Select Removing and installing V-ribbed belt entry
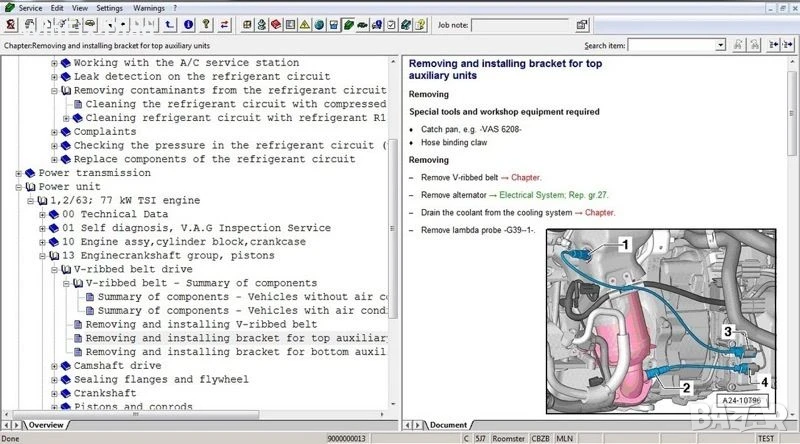 [200, 324]
